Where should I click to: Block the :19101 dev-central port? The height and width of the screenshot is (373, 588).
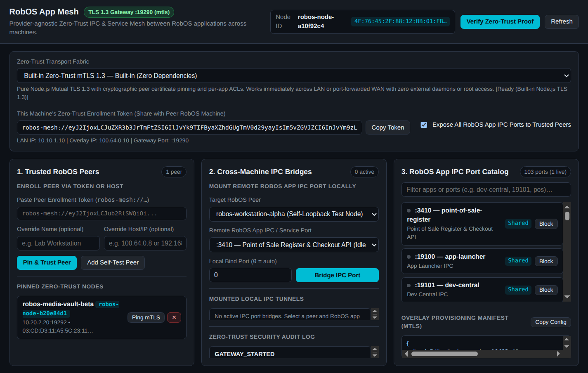click(x=546, y=290)
